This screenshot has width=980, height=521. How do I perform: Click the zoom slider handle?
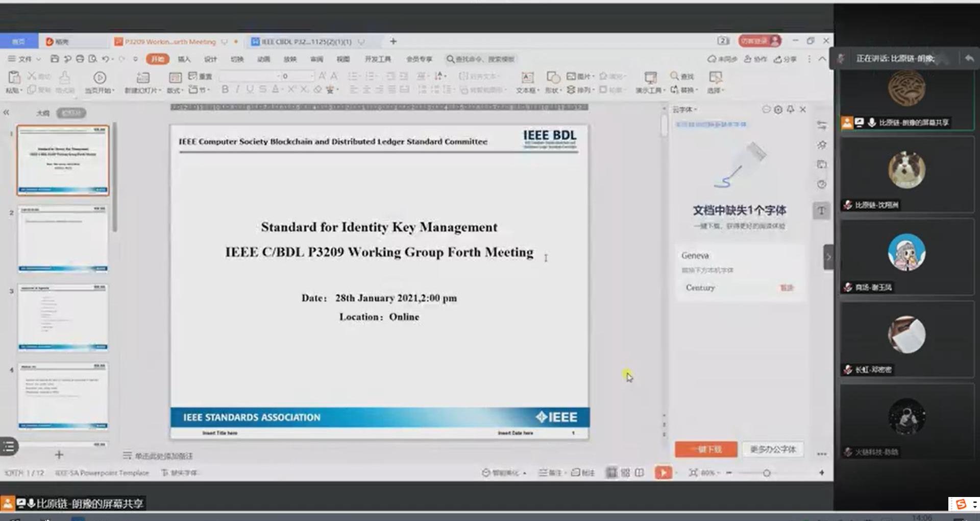(x=766, y=473)
